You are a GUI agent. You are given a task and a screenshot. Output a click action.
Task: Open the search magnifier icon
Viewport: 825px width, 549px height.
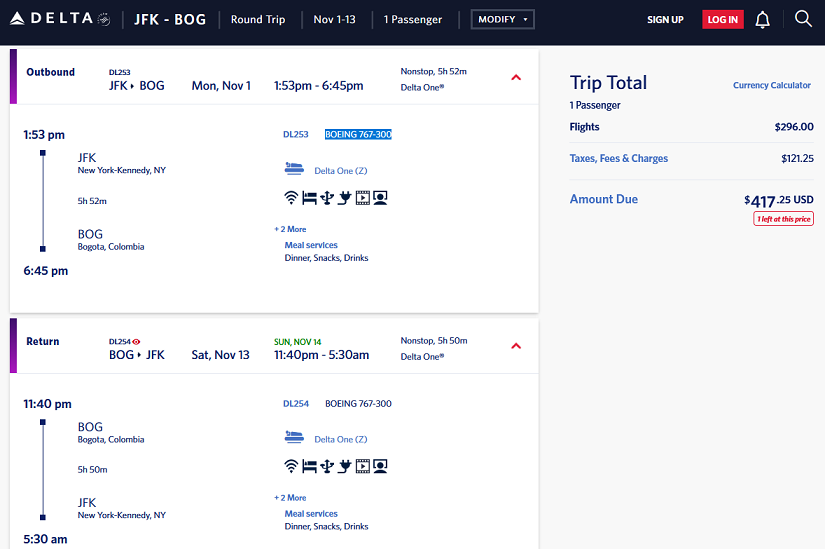(x=803, y=19)
